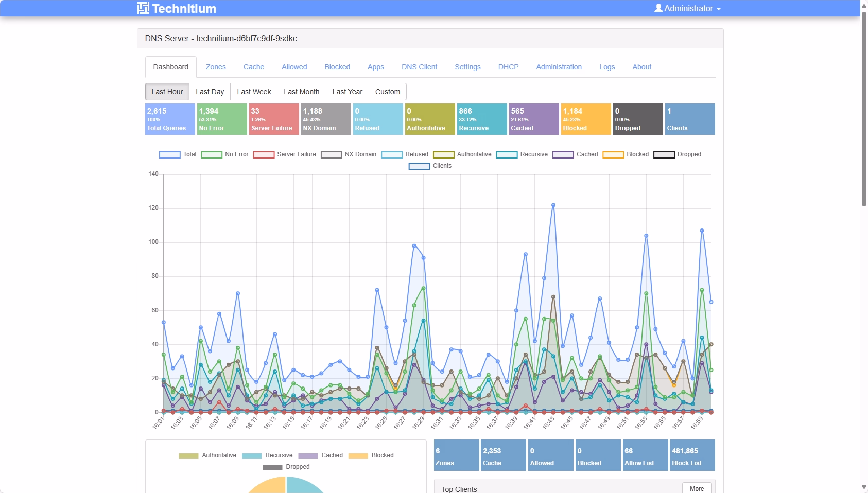The image size is (868, 493).
Task: Click the Zones count tile
Action: tap(456, 455)
